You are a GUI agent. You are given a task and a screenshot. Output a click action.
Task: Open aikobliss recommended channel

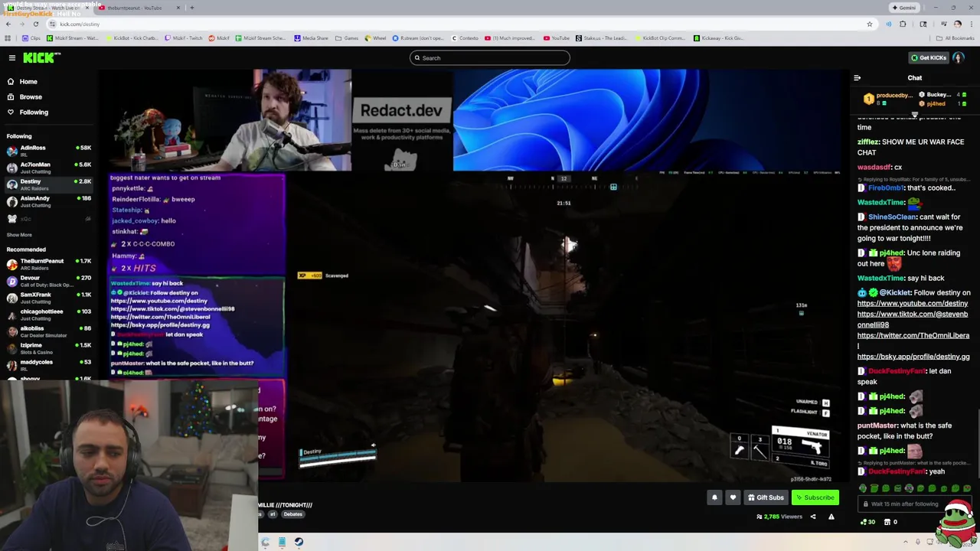click(x=47, y=331)
